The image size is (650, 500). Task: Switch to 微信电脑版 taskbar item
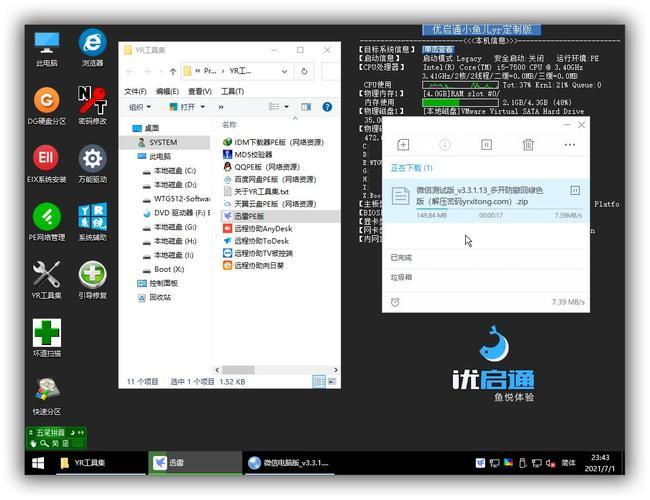click(x=289, y=463)
